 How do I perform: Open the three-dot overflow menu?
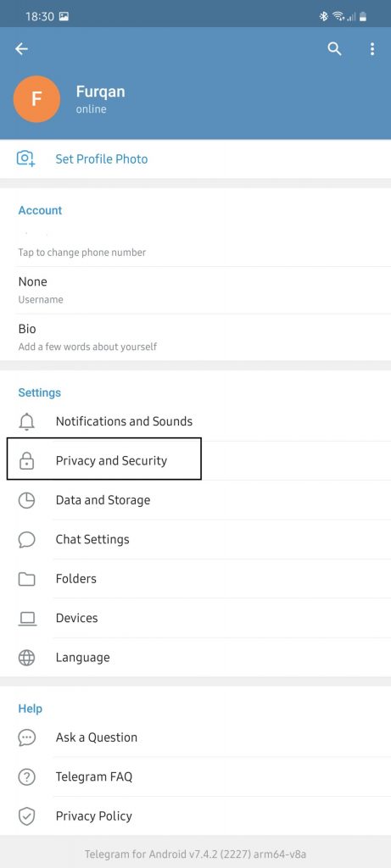pyautogui.click(x=372, y=48)
